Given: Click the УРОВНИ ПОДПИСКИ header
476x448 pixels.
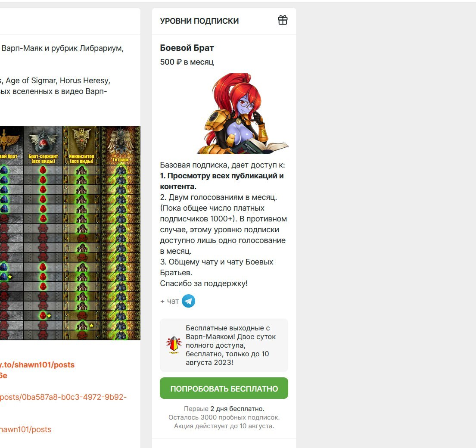Looking at the screenshot, I should click(x=199, y=21).
